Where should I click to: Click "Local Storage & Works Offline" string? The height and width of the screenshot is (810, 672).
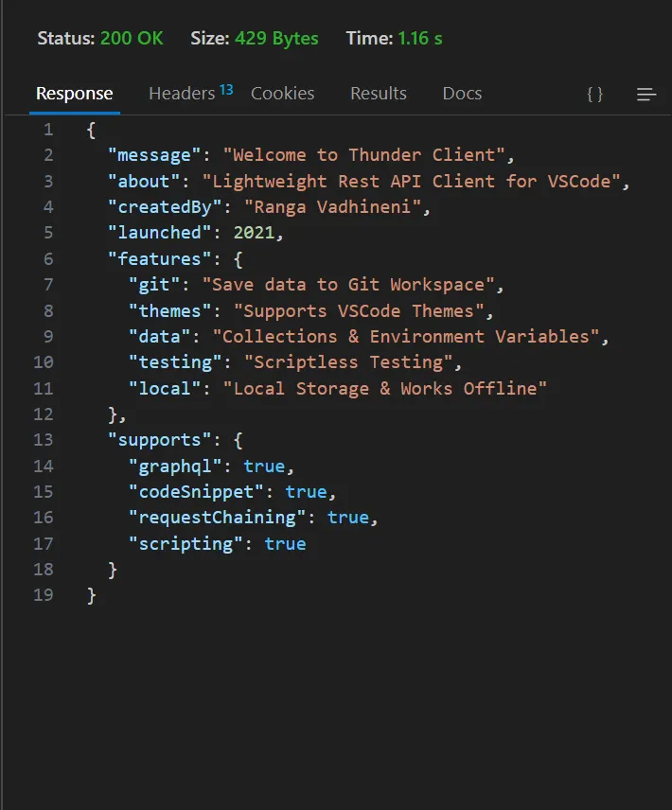[385, 389]
